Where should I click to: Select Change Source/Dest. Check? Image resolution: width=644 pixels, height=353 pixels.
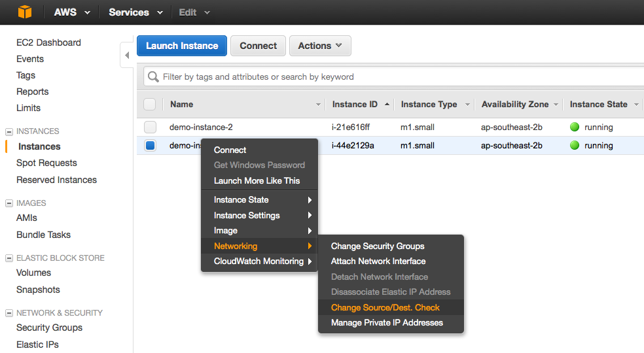tap(391, 307)
